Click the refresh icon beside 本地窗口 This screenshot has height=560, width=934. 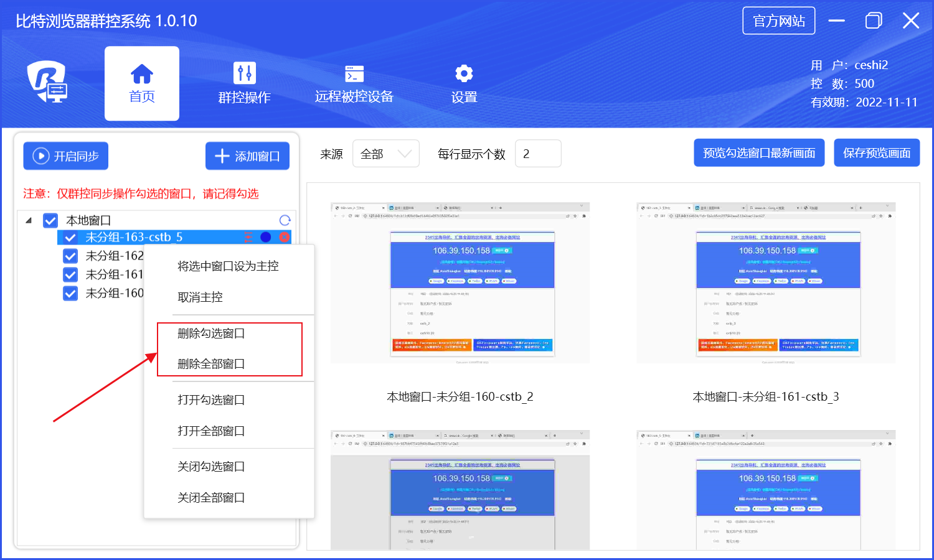pyautogui.click(x=285, y=220)
